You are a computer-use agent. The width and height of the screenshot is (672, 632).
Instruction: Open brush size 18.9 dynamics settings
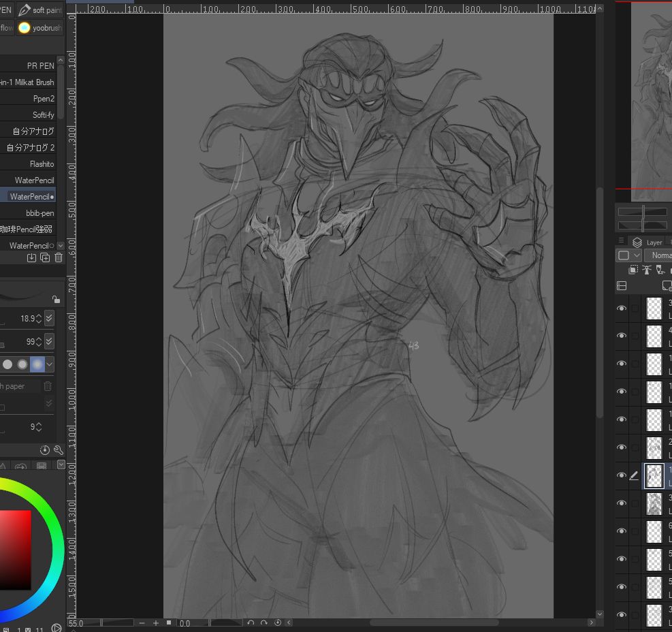tap(49, 318)
